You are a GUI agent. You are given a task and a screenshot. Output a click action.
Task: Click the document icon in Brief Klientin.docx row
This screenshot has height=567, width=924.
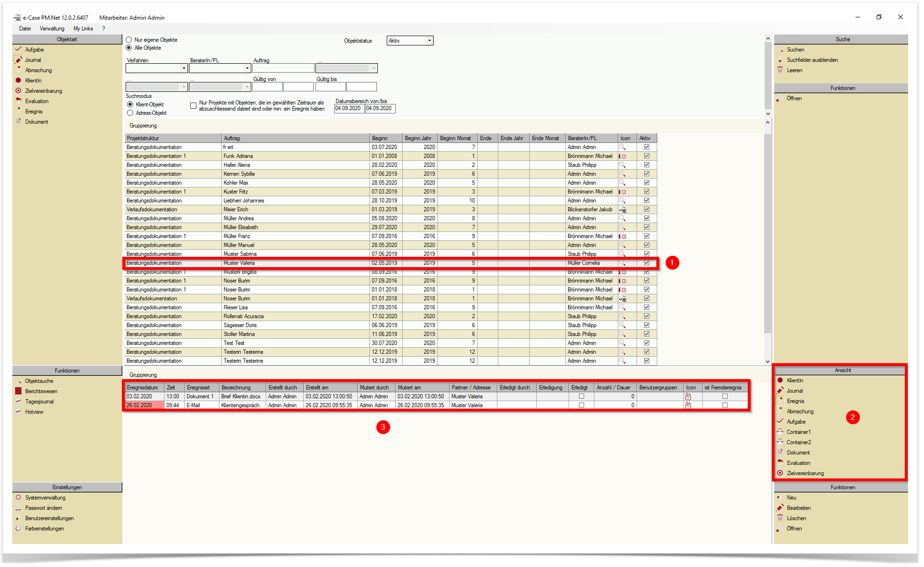point(688,396)
